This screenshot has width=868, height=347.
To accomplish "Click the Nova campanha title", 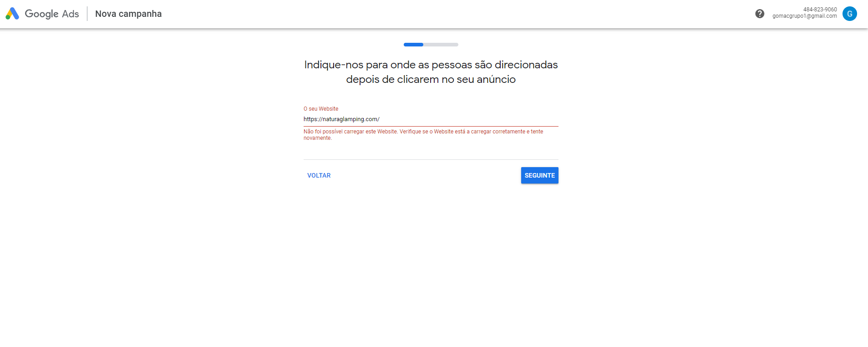I will point(128,14).
